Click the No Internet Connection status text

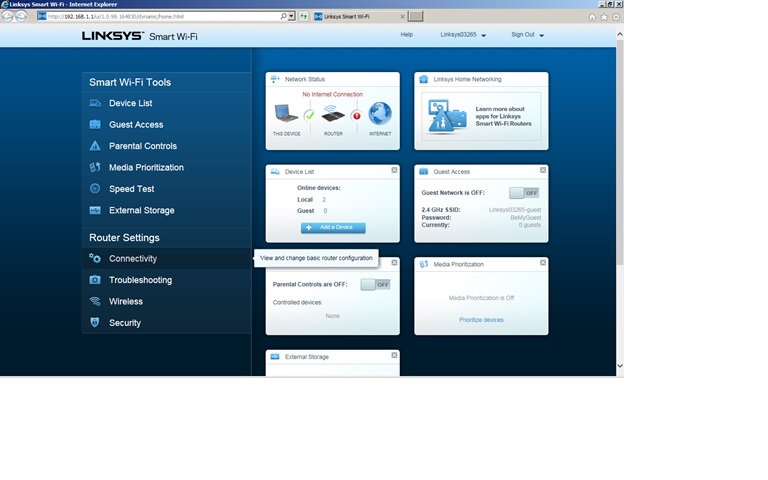tap(333, 94)
